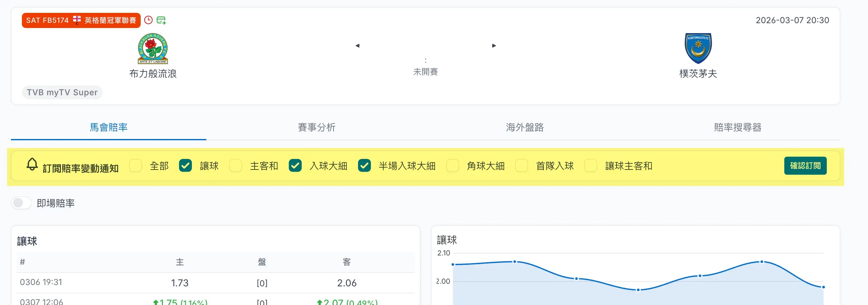Viewport: 868px width, 305px height.
Task: Open the 海外盤路 tab
Action: pyautogui.click(x=525, y=127)
